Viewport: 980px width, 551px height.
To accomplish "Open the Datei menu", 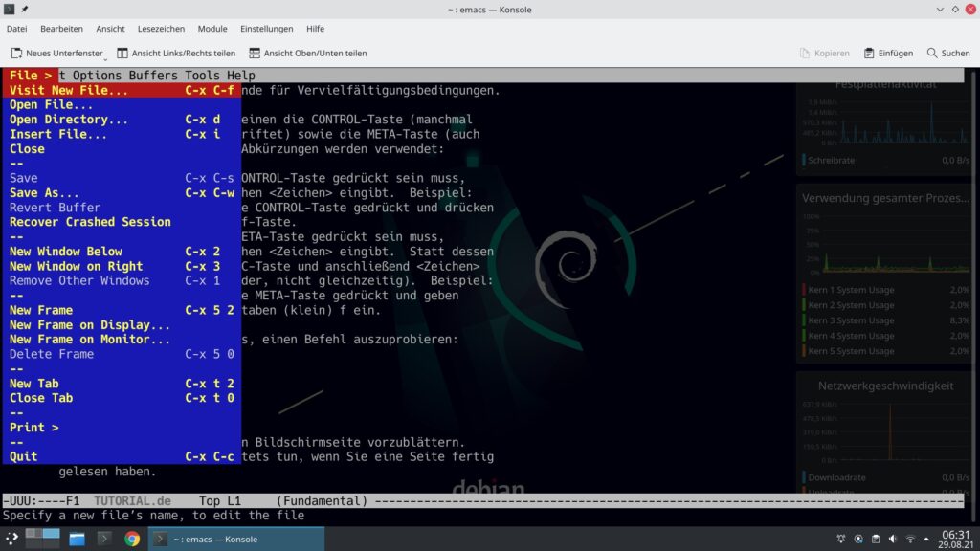I will 17,29.
